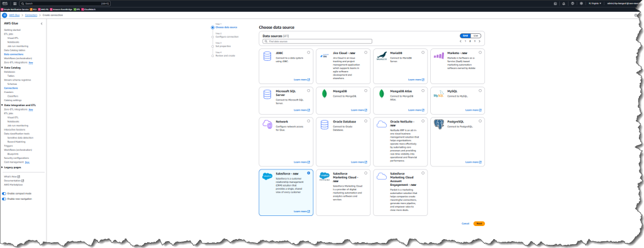Open the help question mark icon
This screenshot has width=644, height=248.
coord(572,3)
